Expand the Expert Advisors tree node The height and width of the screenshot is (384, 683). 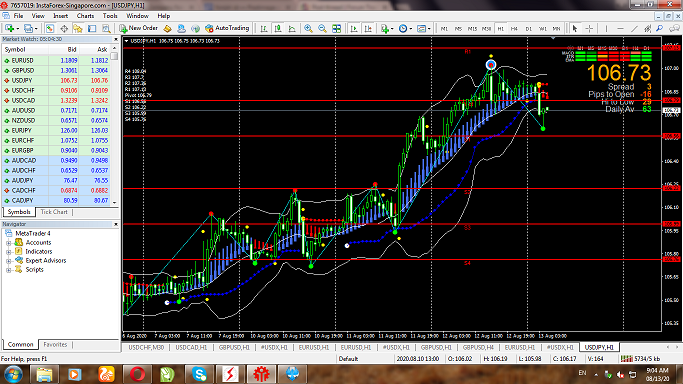coord(8,261)
